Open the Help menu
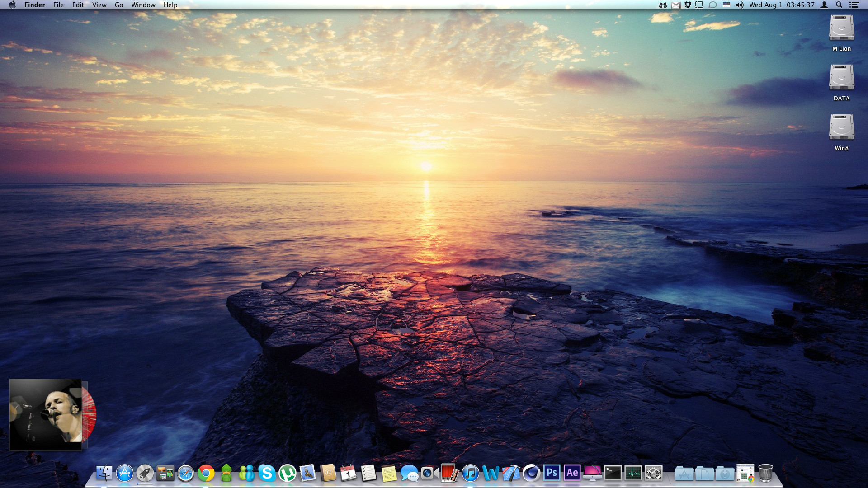 pyautogui.click(x=170, y=5)
